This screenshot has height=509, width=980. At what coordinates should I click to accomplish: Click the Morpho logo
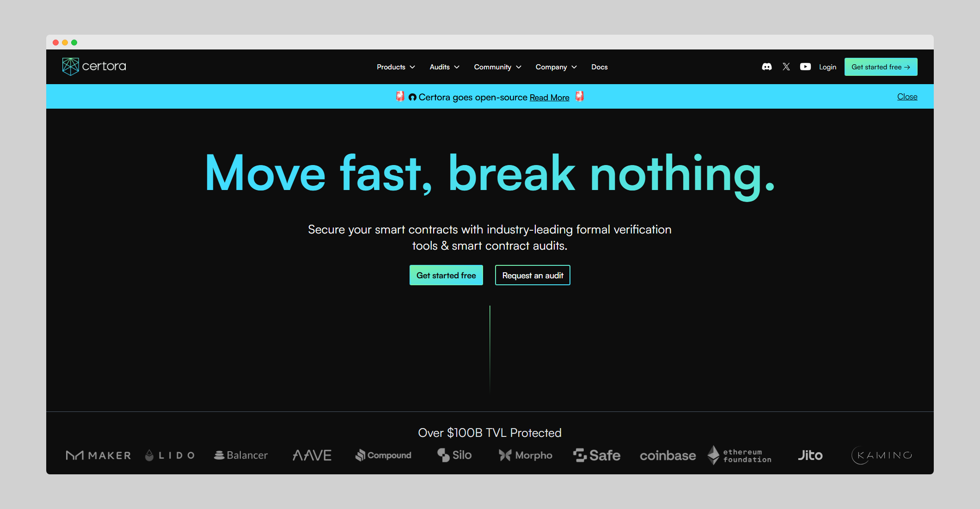pos(526,455)
